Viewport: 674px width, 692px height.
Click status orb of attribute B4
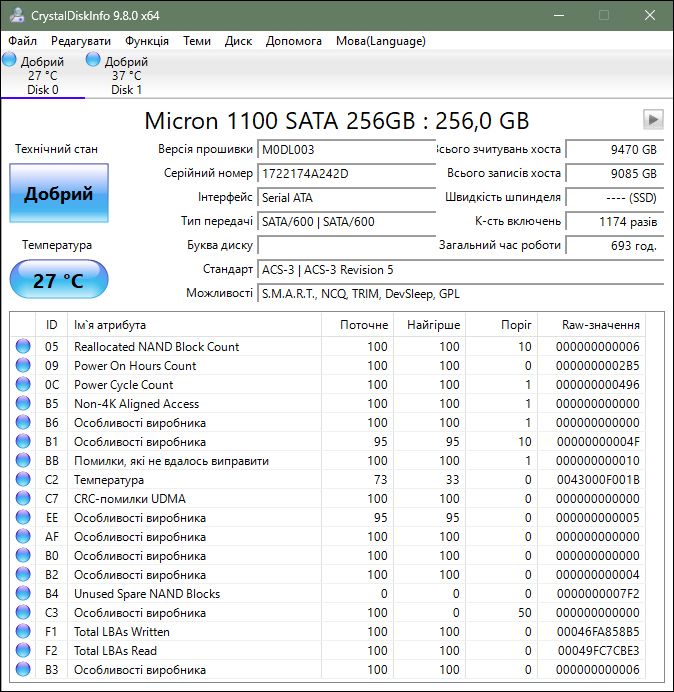click(23, 593)
